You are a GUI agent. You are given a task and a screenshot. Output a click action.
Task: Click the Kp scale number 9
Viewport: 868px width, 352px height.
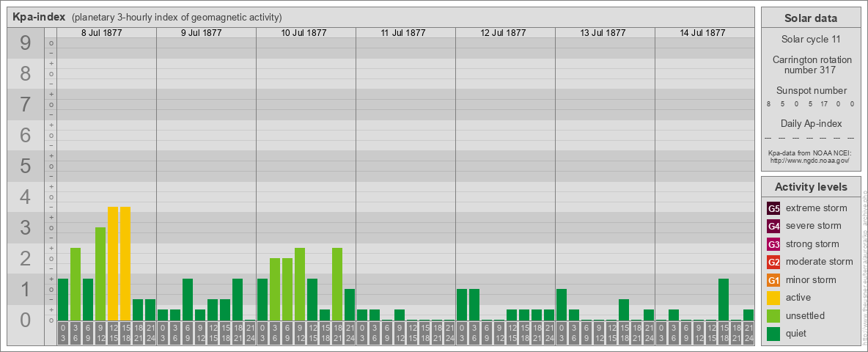pyautogui.click(x=25, y=43)
